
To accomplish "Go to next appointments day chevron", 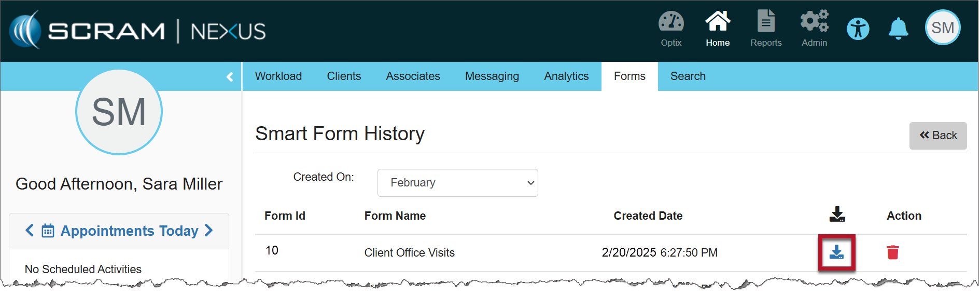I will point(209,231).
